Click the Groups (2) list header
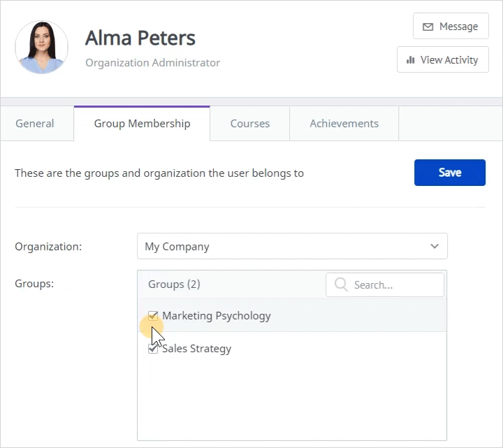Screen dimensions: 503x448 click(174, 284)
